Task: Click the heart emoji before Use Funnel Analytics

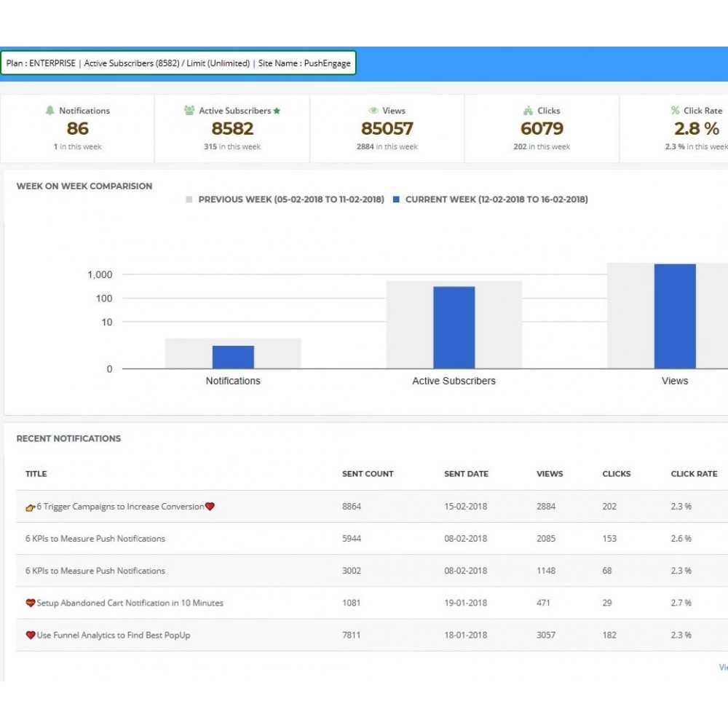Action: tap(30, 635)
